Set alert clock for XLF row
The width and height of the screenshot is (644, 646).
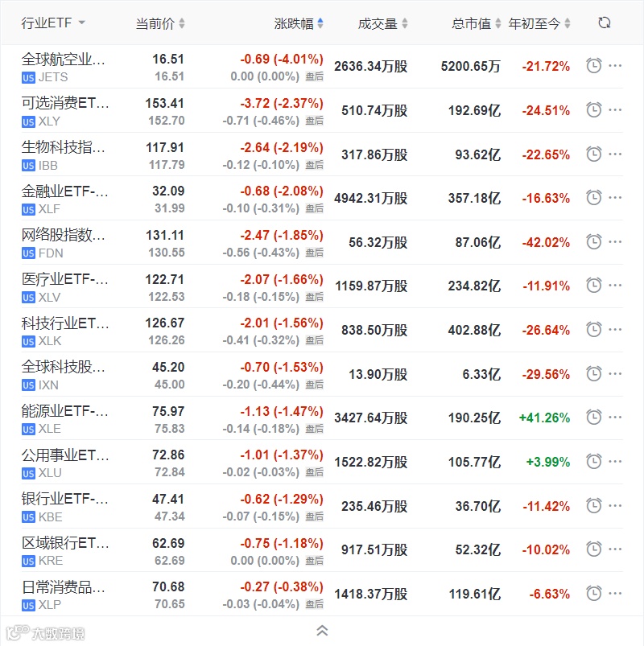tap(594, 198)
